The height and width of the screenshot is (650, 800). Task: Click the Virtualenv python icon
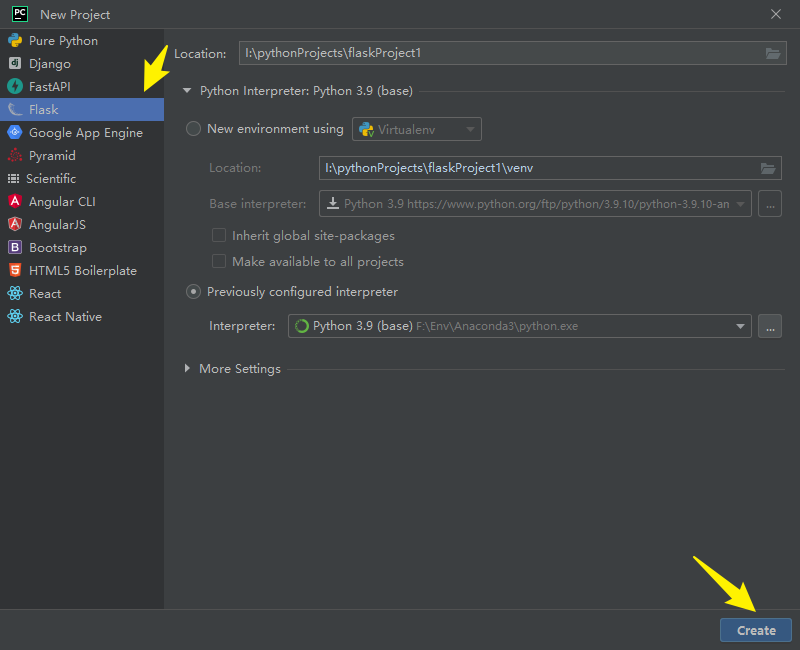coord(366,130)
